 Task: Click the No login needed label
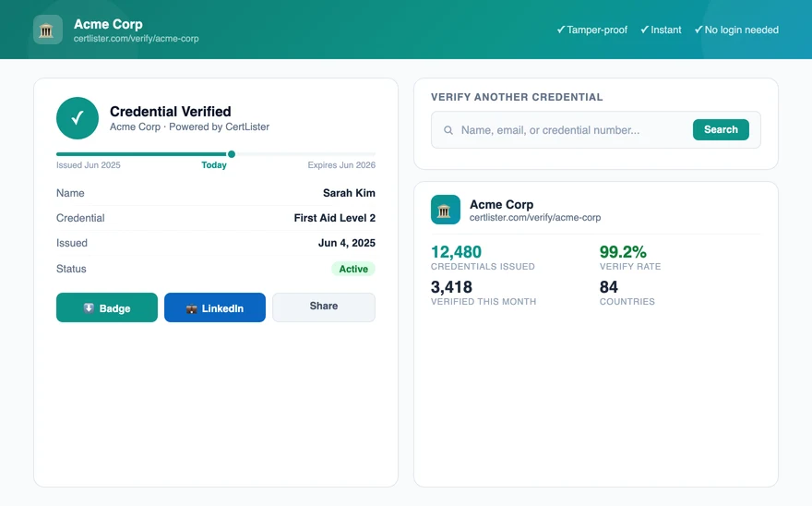[736, 30]
